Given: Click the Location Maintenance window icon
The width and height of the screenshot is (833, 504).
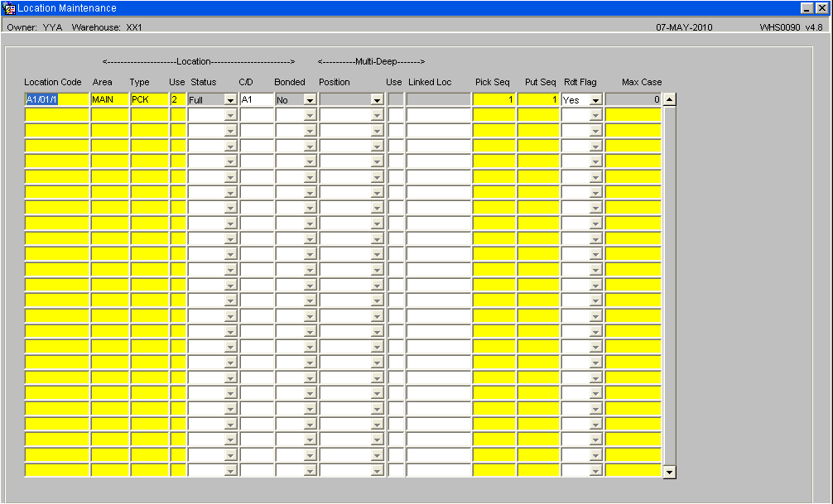Looking at the screenshot, I should click(x=9, y=8).
